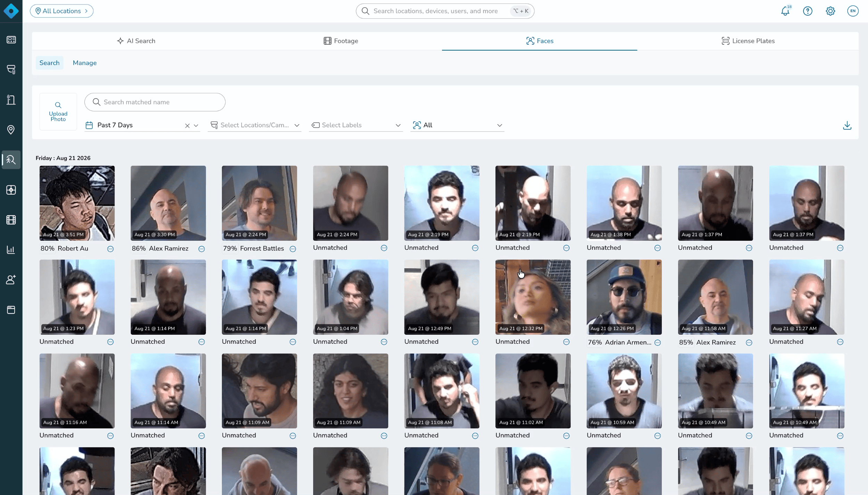
Task: Open options under the 11:16 AM face
Action: (x=110, y=436)
